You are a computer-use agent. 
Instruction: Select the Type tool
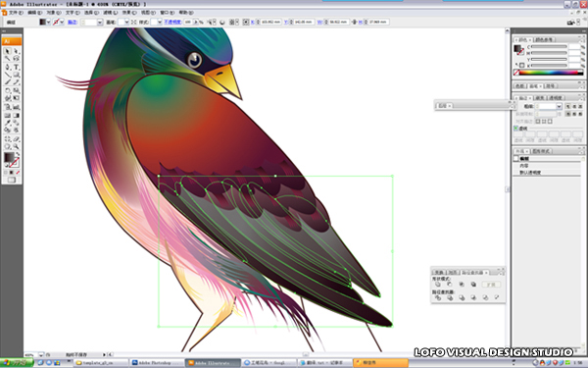point(16,67)
